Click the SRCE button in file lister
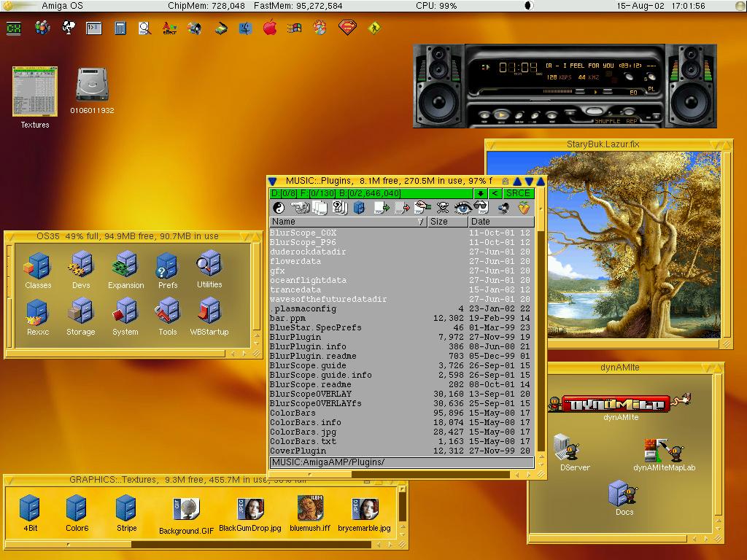747x560 pixels. click(x=518, y=193)
